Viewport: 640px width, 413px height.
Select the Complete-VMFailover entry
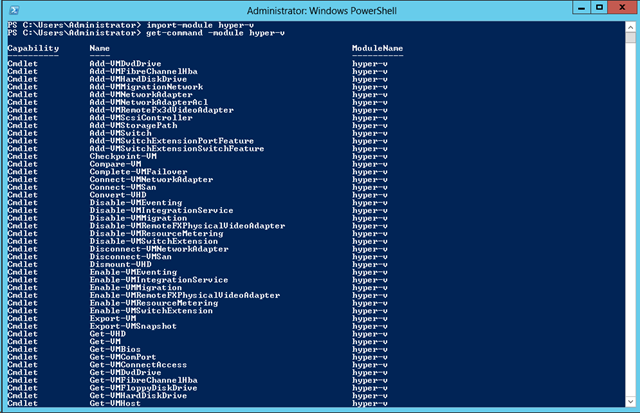(138, 172)
